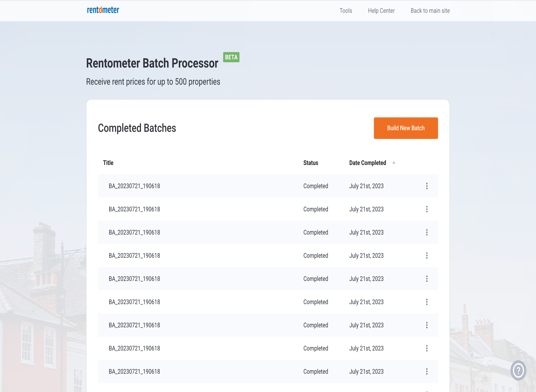Image resolution: width=536 pixels, height=392 pixels.
Task: Click the help question mark bubble
Action: click(518, 370)
